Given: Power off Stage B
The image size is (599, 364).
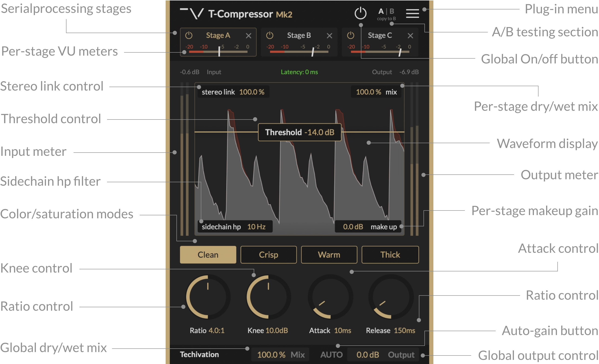Looking at the screenshot, I should click(x=270, y=35).
